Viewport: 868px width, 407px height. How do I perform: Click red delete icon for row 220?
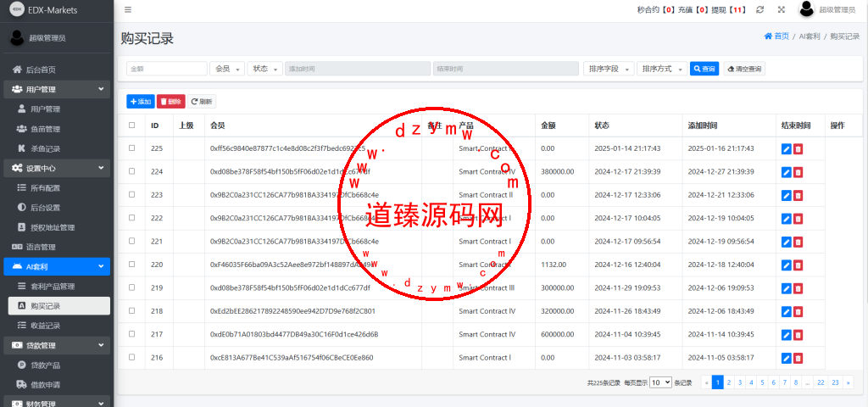tap(798, 265)
